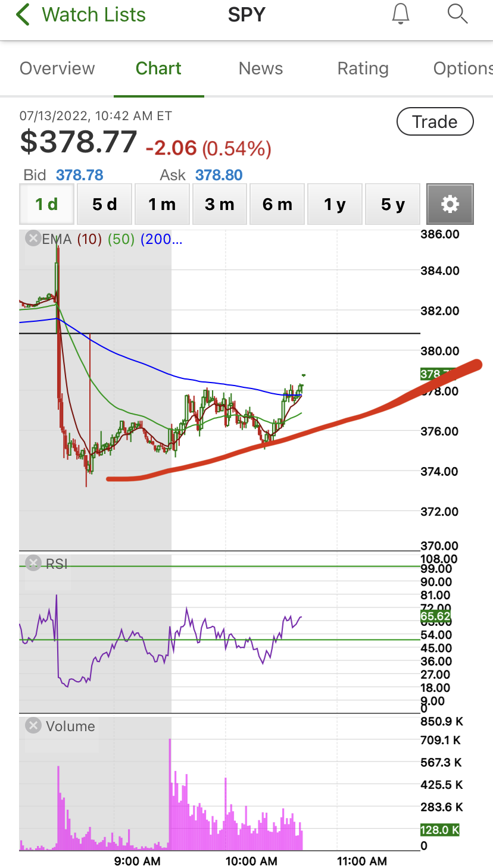Select the 1 d timeframe

pyautogui.click(x=46, y=204)
